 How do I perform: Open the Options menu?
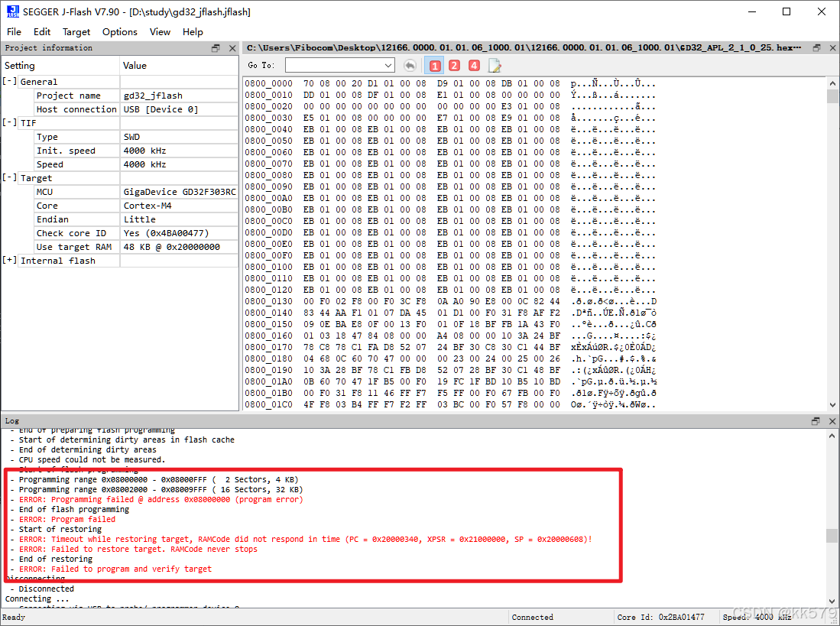[x=119, y=31]
